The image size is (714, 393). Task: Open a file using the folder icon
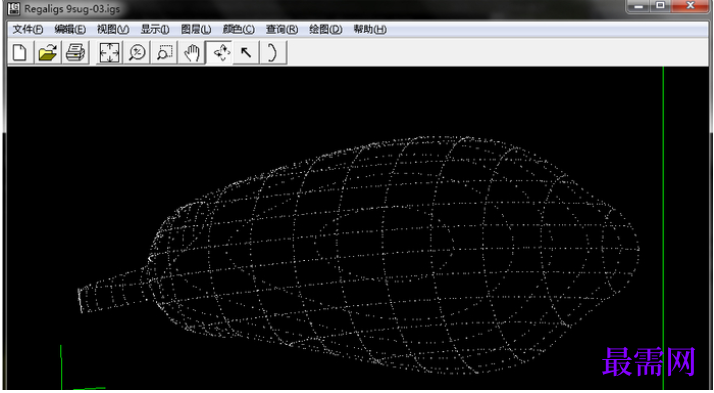pos(48,53)
